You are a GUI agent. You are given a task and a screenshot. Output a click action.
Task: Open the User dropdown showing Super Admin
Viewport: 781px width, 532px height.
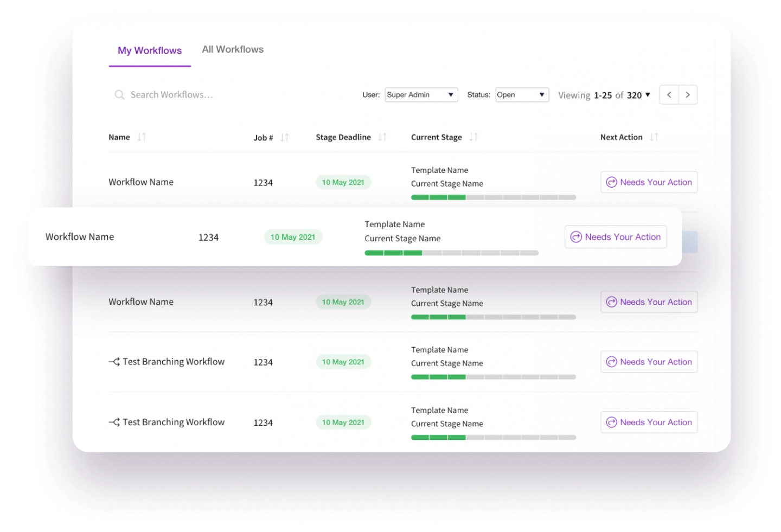(421, 94)
